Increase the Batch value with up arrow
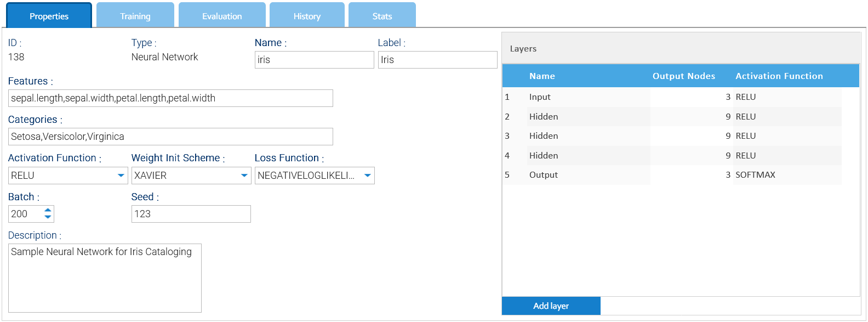 48,210
